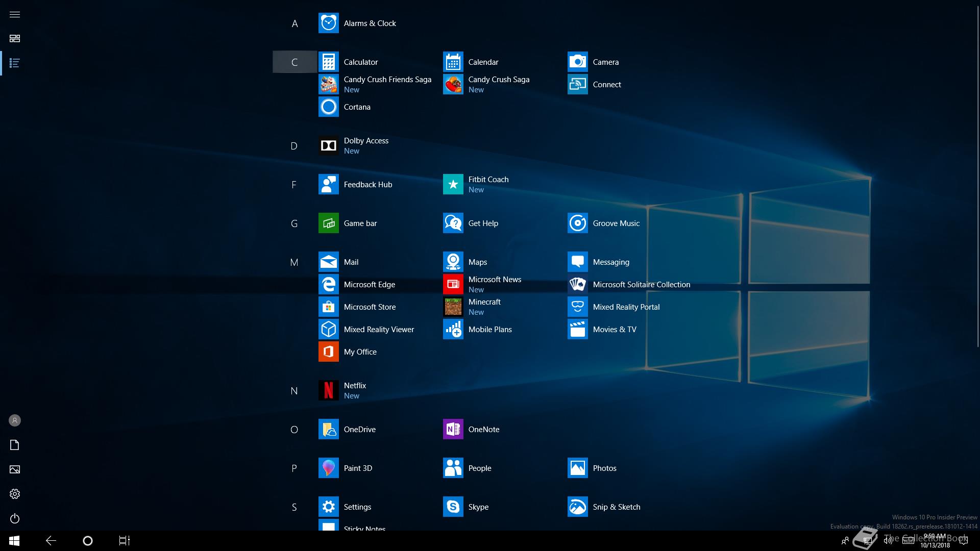The image size is (980, 551).
Task: Open the taskbar clock and date
Action: (x=935, y=541)
